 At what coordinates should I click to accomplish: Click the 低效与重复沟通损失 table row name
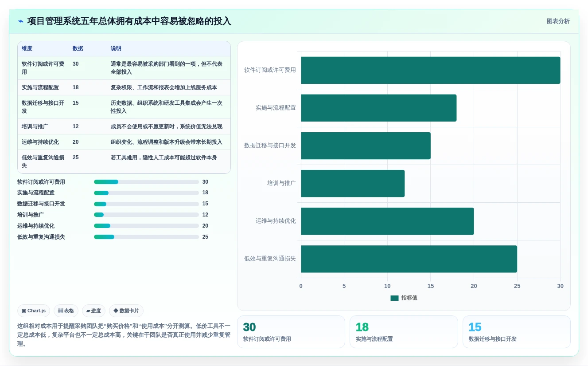(43, 161)
